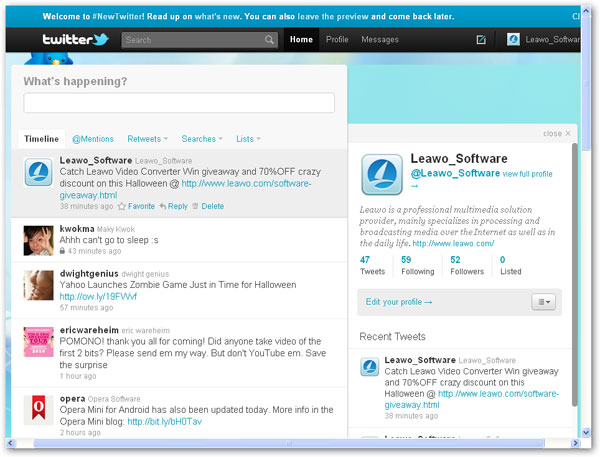
Task: Click '2 hours ago' timestamp
Action: coord(80,433)
